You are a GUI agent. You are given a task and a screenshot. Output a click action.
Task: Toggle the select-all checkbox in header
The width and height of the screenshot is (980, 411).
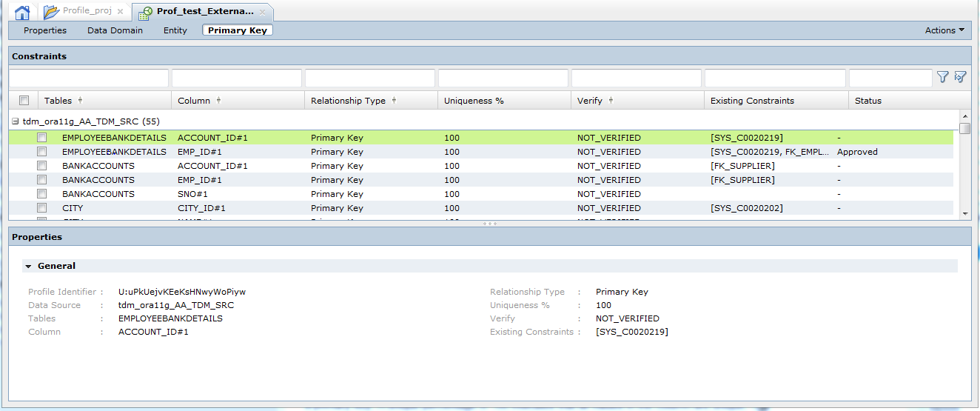[24, 101]
